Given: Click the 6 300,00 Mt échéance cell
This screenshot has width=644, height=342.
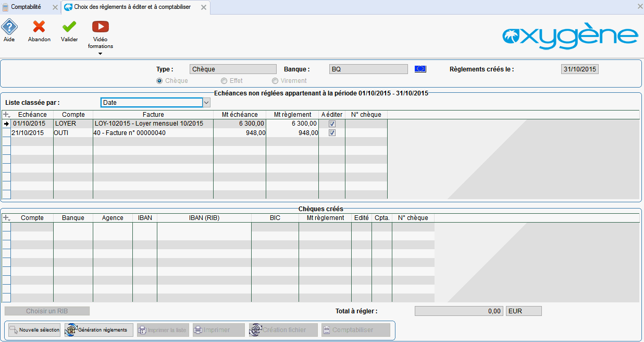Looking at the screenshot, I should point(240,124).
